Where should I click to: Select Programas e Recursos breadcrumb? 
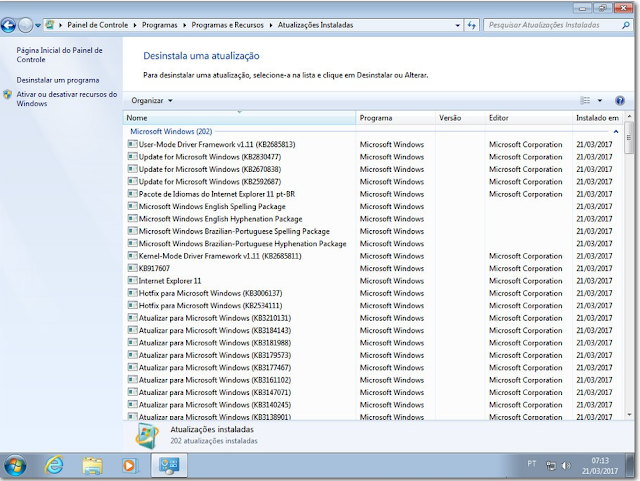227,25
